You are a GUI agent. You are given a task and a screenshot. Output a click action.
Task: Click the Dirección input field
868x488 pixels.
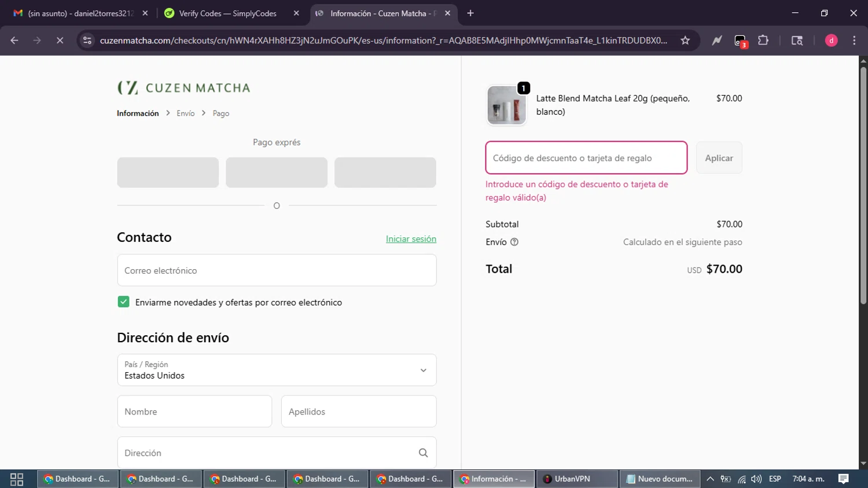point(277,453)
